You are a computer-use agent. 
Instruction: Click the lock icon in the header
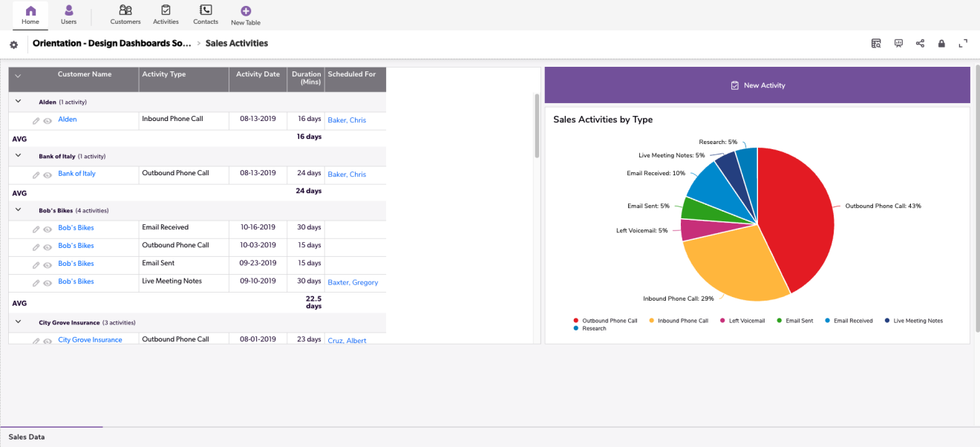[941, 44]
